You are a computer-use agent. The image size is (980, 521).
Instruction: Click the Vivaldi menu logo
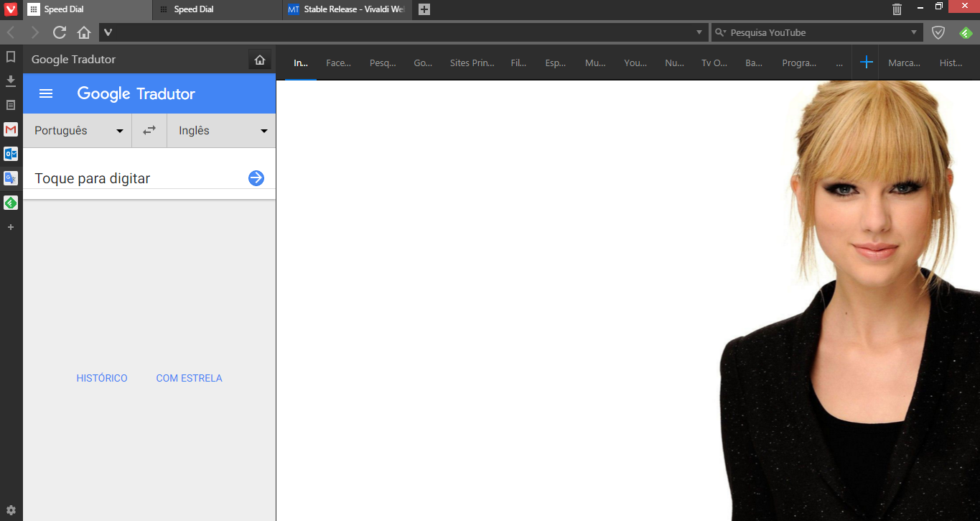pos(11,9)
